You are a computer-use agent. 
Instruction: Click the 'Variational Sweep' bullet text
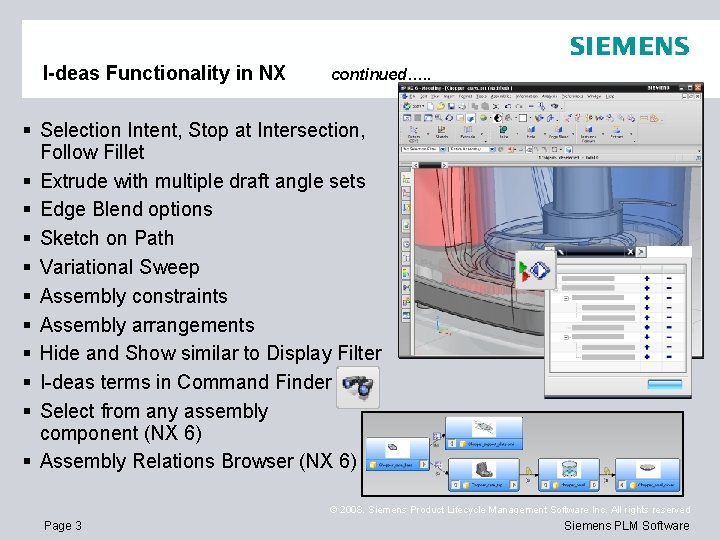120,267
